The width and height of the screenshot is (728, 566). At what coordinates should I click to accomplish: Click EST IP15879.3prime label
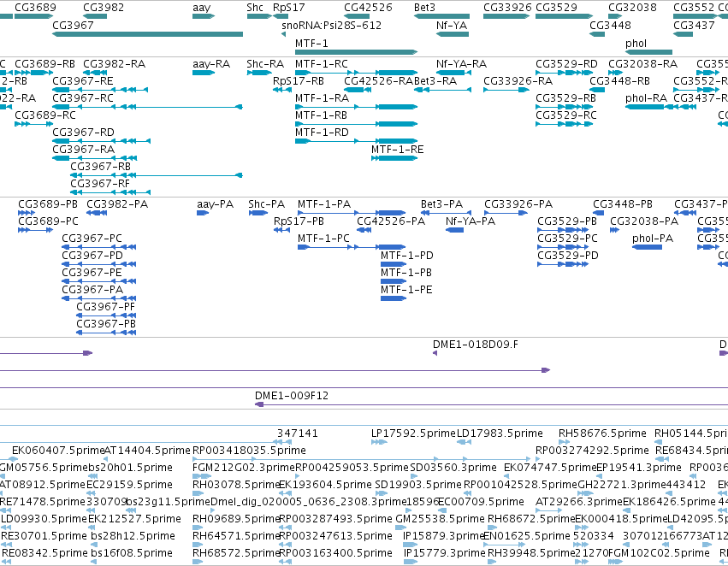pos(443,536)
